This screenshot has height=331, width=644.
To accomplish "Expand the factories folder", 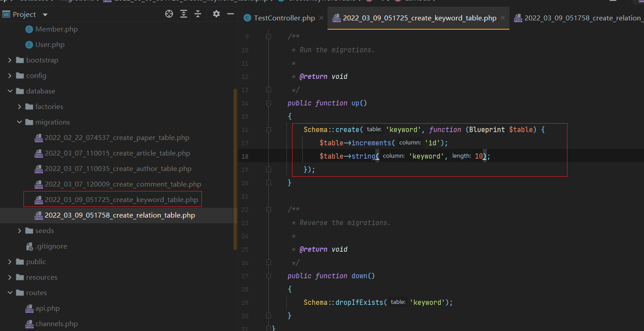I will [x=19, y=107].
